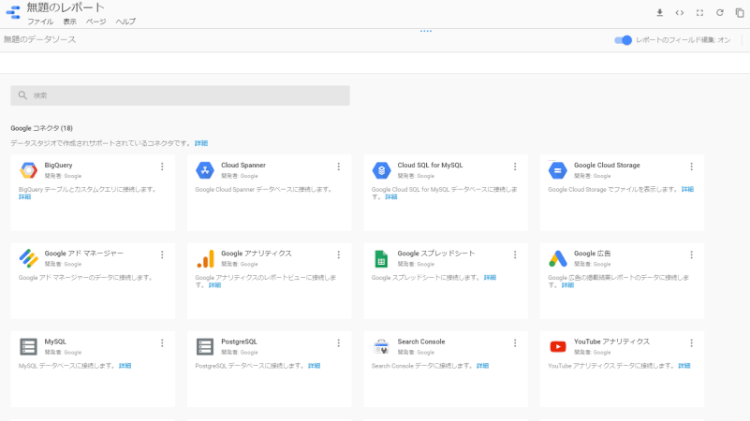Viewport: 750px width, 421px height.
Task: Select the PostgreSQL connector icon
Action: (205, 347)
